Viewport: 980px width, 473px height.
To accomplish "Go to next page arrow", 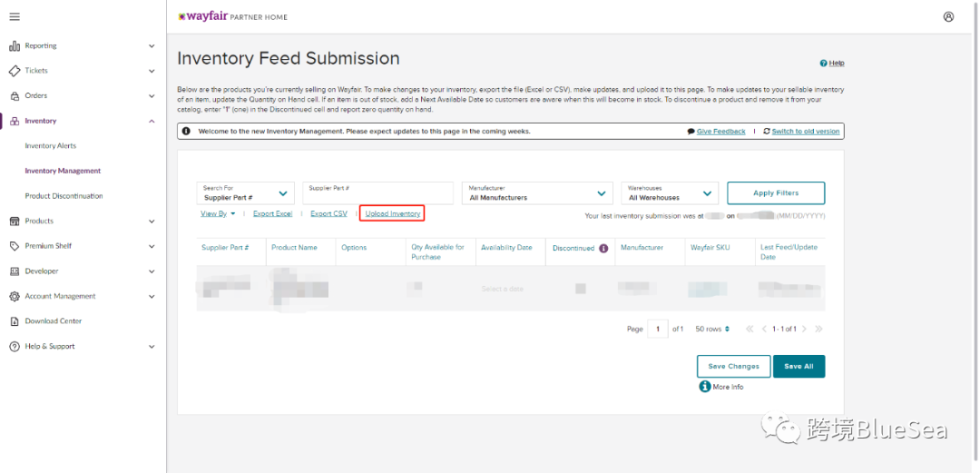I will click(x=804, y=329).
